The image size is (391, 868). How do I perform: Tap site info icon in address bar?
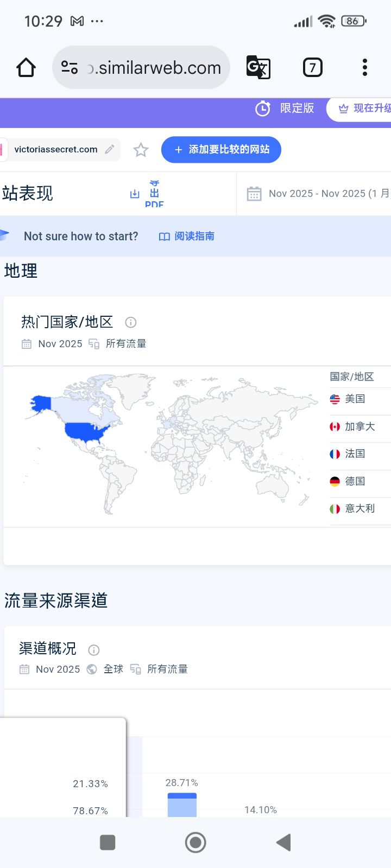[70, 68]
